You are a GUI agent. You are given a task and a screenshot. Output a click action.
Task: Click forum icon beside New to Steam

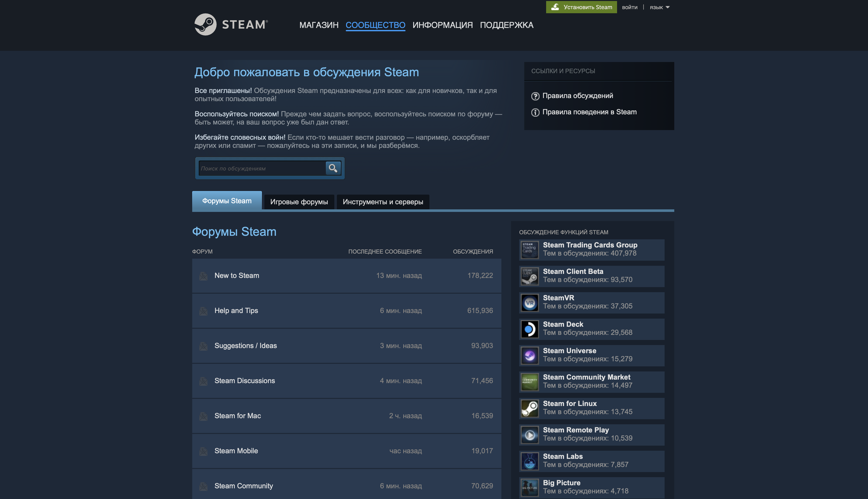pyautogui.click(x=203, y=276)
